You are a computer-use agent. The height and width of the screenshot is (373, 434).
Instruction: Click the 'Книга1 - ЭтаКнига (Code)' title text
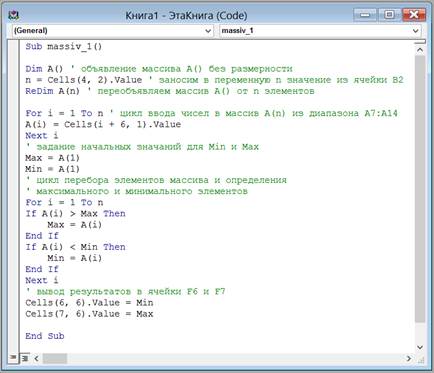(x=186, y=15)
